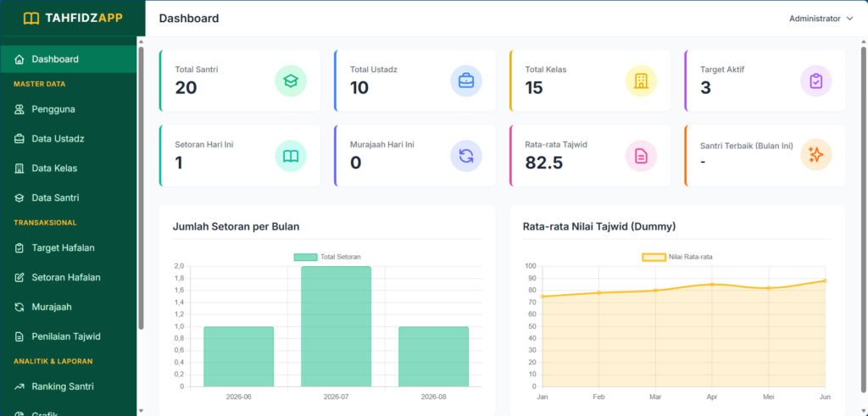
Task: Toggle the Total Setoran legend item
Action: click(327, 257)
